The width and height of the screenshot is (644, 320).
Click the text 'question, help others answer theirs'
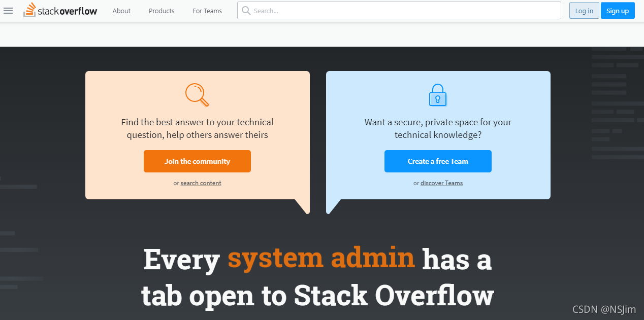197,135
